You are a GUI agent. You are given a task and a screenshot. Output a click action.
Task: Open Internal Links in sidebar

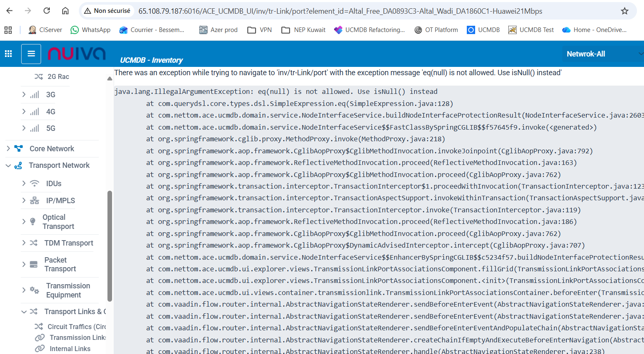tap(70, 349)
